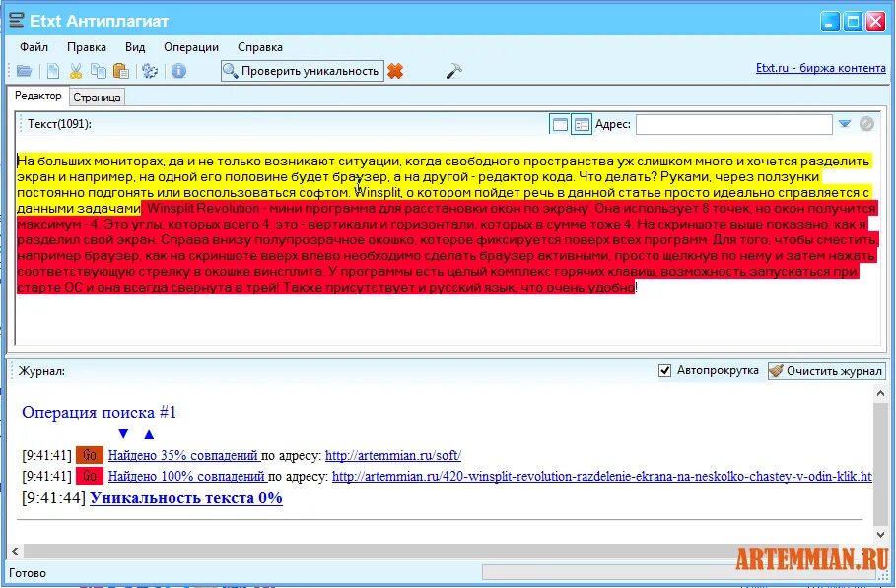
Task: Click Операция поиска #1 heading
Action: pos(99,412)
